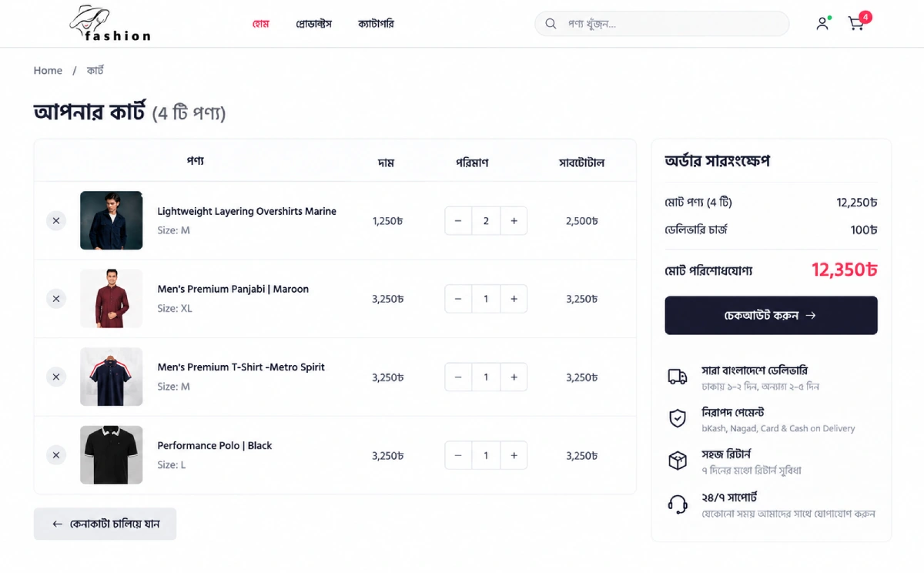Image resolution: width=924 pixels, height=573 pixels.
Task: Remove Men's Premium T-Shirt Metro Spirit from cart
Action: 55,377
